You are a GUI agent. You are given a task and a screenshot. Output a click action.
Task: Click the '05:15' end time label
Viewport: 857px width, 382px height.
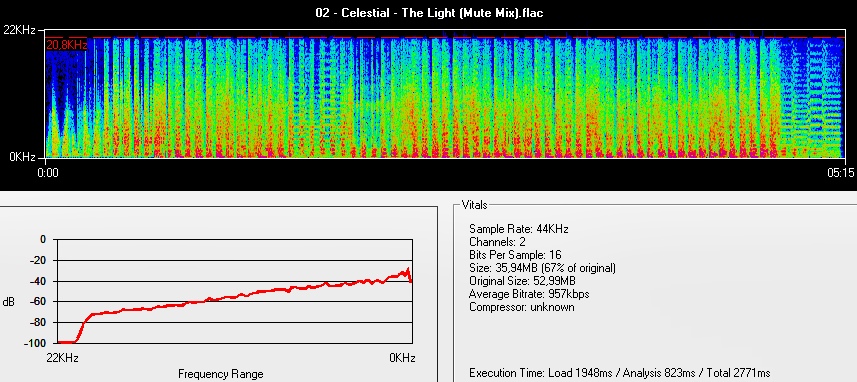840,173
